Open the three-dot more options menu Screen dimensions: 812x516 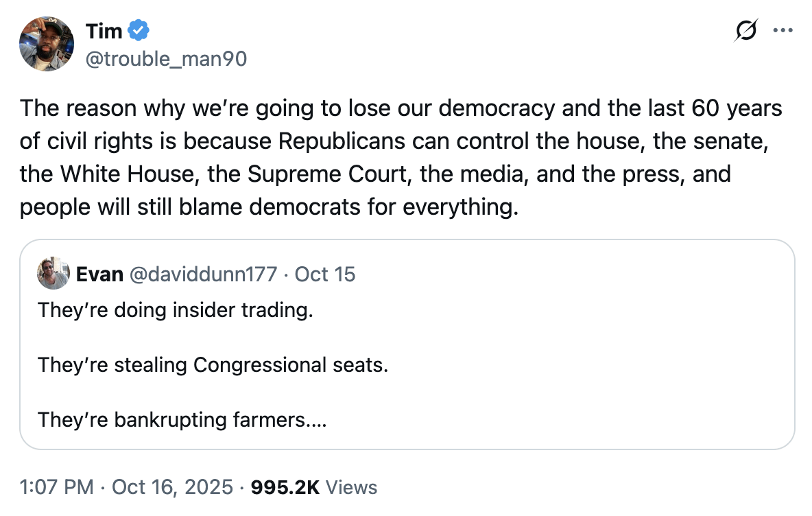click(x=781, y=31)
